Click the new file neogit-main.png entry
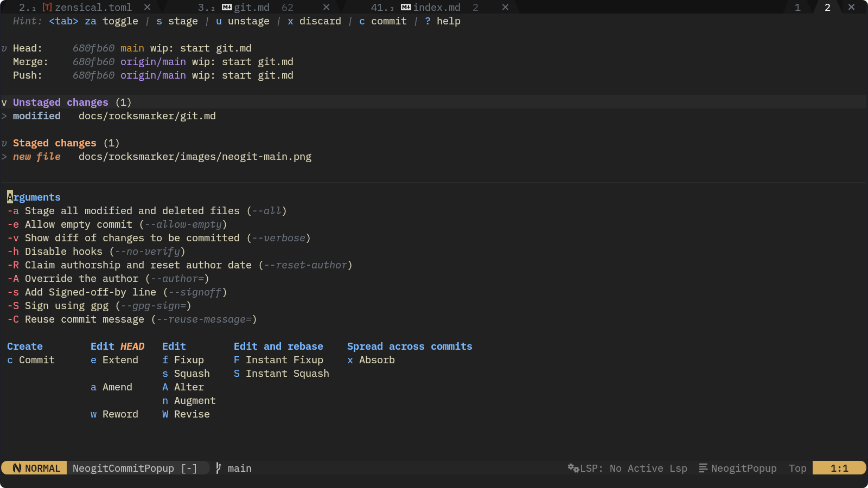This screenshot has height=488, width=868. click(x=195, y=157)
